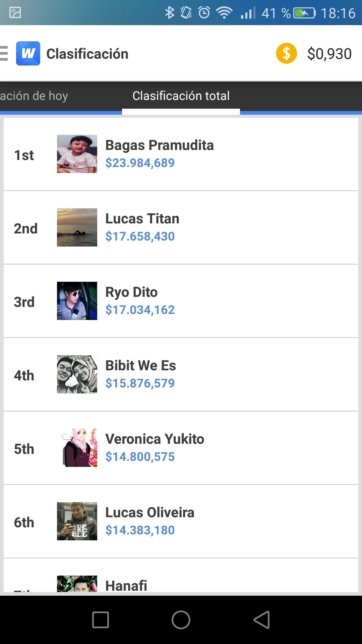Tap Ryo Dito's profile photo
This screenshot has width=362, height=644.
tap(77, 301)
